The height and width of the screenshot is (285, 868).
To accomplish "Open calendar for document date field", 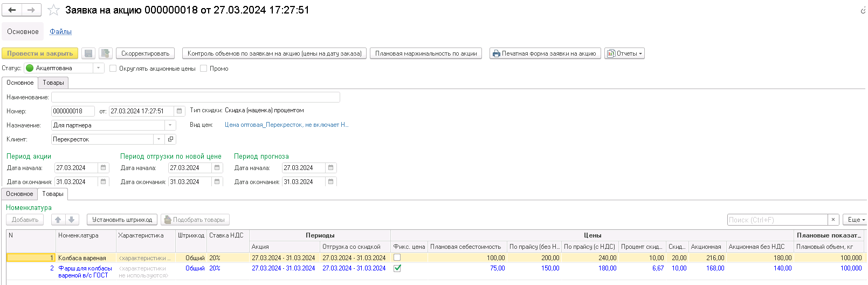I will [180, 111].
